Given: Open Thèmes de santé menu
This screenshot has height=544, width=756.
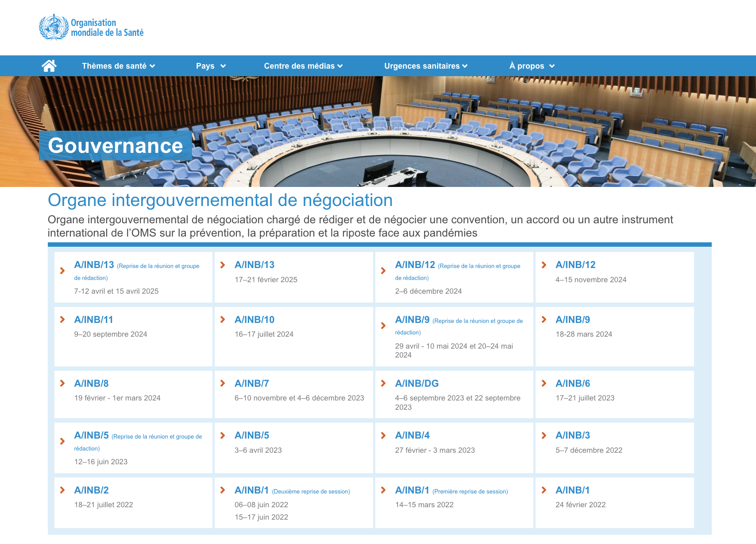Looking at the screenshot, I should click(114, 66).
